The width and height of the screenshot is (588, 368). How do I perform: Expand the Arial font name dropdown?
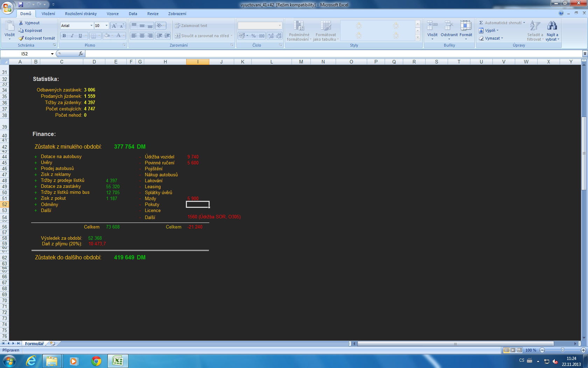[91, 26]
